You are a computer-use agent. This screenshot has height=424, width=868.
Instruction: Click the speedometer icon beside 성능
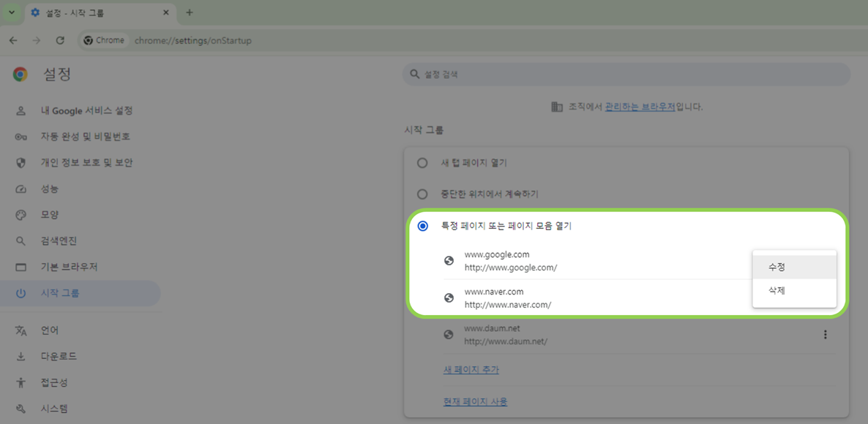(20, 189)
